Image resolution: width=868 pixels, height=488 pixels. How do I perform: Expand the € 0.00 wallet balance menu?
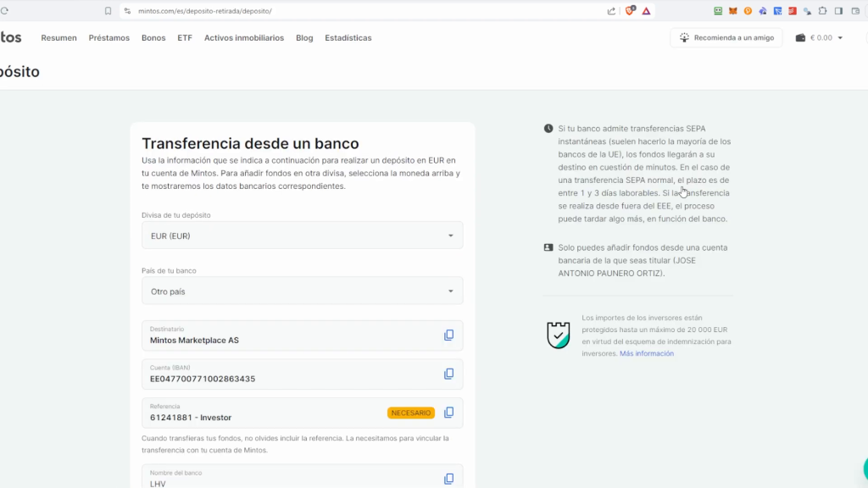coord(820,38)
